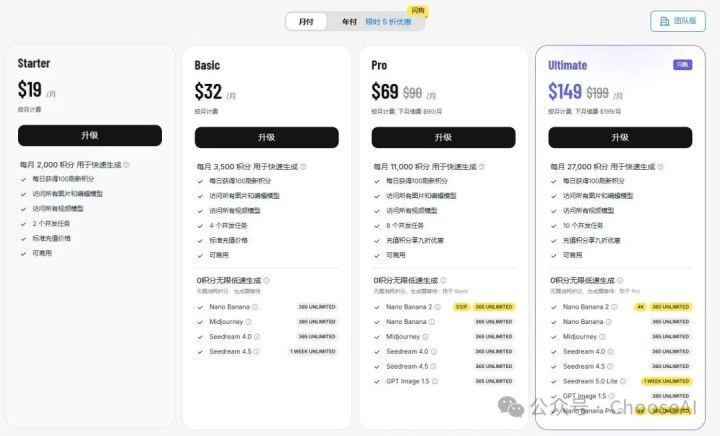
Task: Click Basic plan Nano Banana info icon
Action: [x=255, y=307]
